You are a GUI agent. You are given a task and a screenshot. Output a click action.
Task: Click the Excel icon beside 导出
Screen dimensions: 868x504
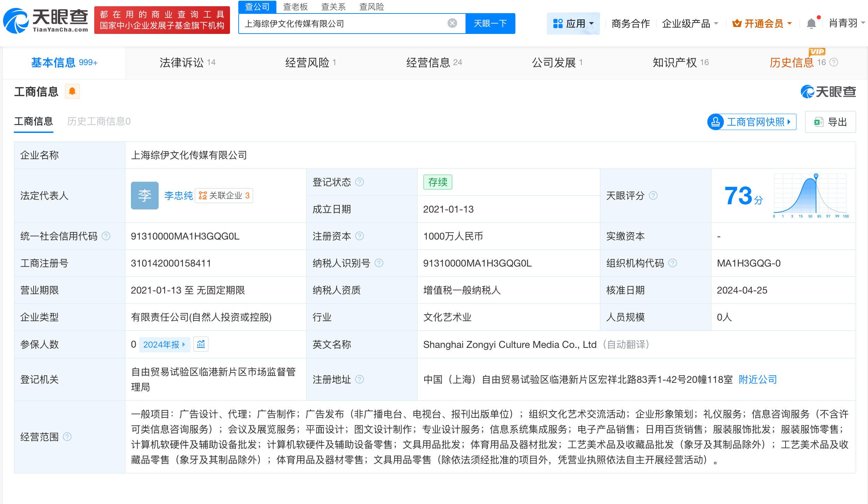[x=817, y=122]
